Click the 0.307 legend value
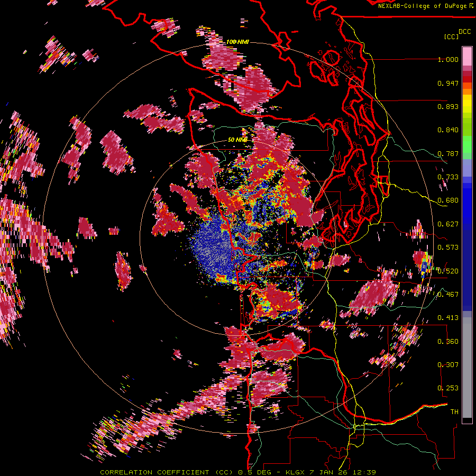This screenshot has width=476, height=476. pyautogui.click(x=448, y=364)
